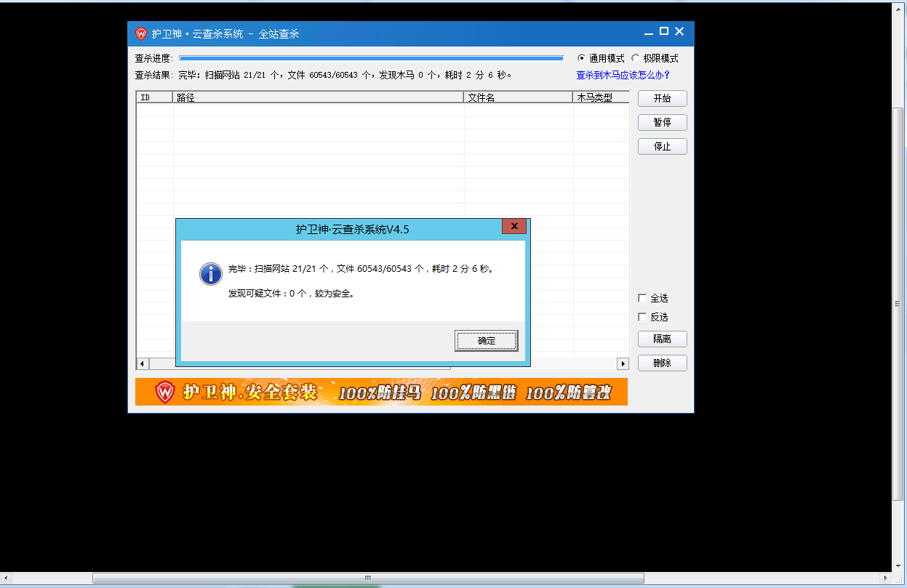The height and width of the screenshot is (588, 907).
Task: Click the dialog line 发现可疑文件：0 个，较为安全。
Action: [x=292, y=294]
